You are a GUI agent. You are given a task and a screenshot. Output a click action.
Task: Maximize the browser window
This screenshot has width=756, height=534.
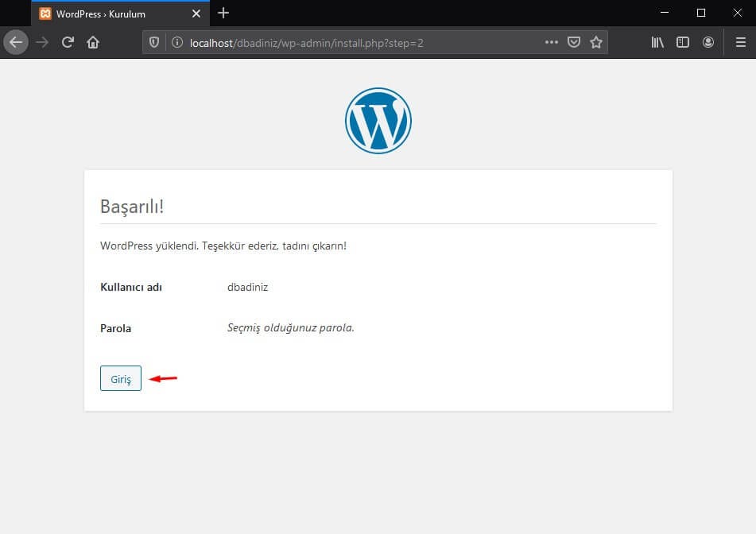click(701, 13)
